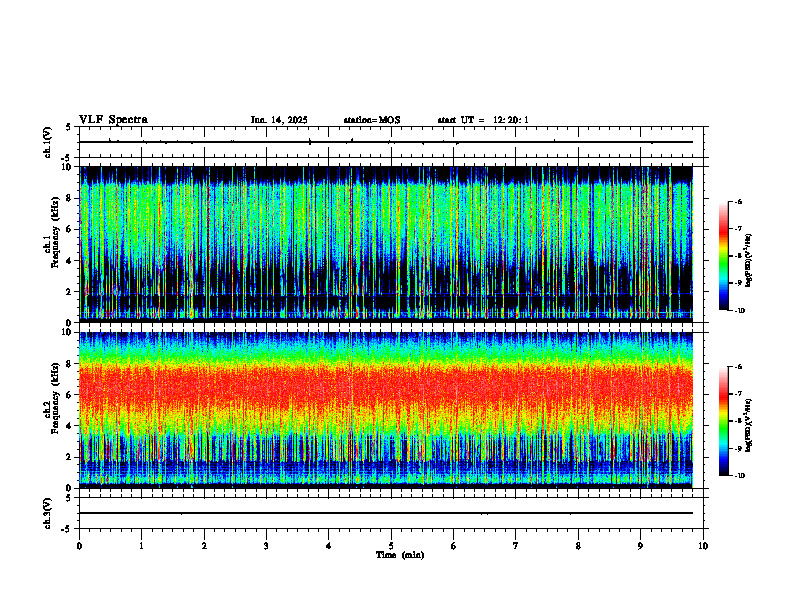The width and height of the screenshot is (792, 612).
Task: Click the ch.3(V) waveform axis label
Action: (x=48, y=513)
